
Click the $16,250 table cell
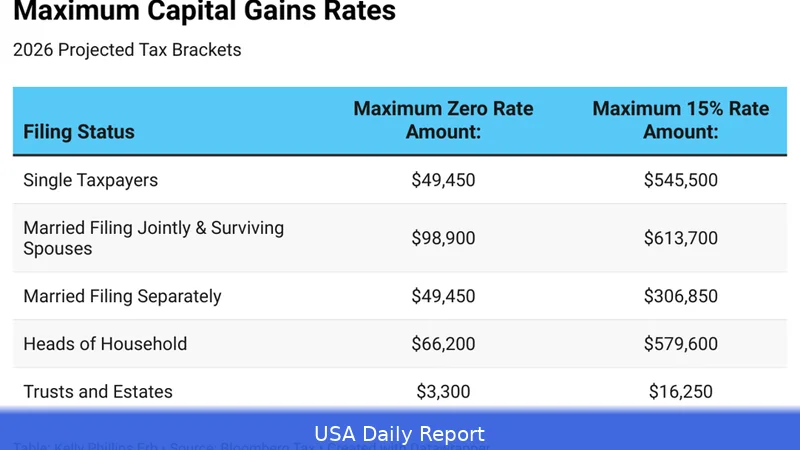(x=681, y=392)
